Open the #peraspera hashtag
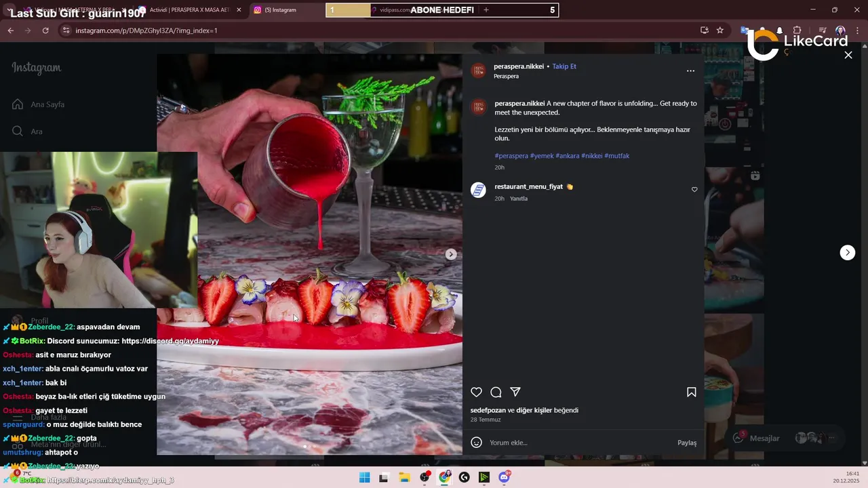Screen dimensions: 868x488 (x=511, y=156)
